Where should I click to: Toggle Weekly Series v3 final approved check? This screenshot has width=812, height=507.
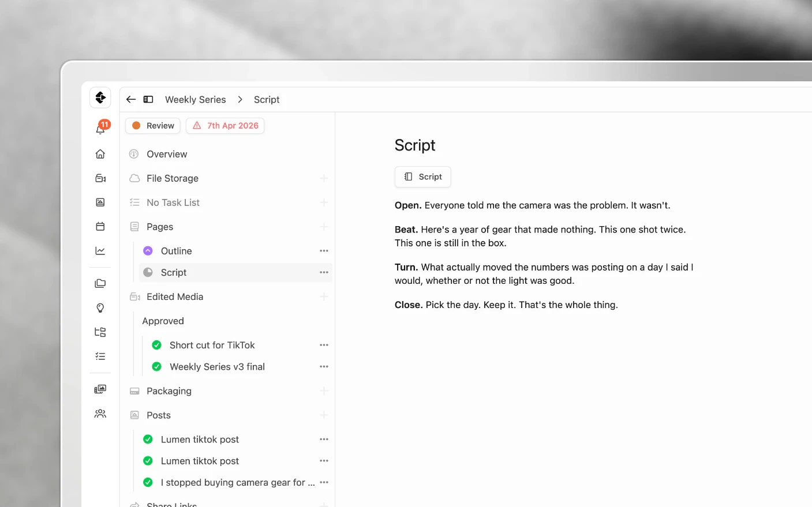pos(156,366)
